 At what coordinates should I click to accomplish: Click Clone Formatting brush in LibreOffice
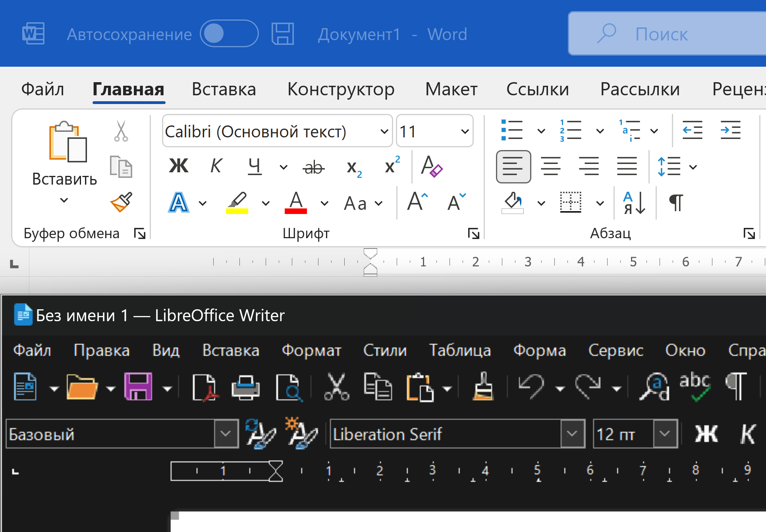[483, 387]
